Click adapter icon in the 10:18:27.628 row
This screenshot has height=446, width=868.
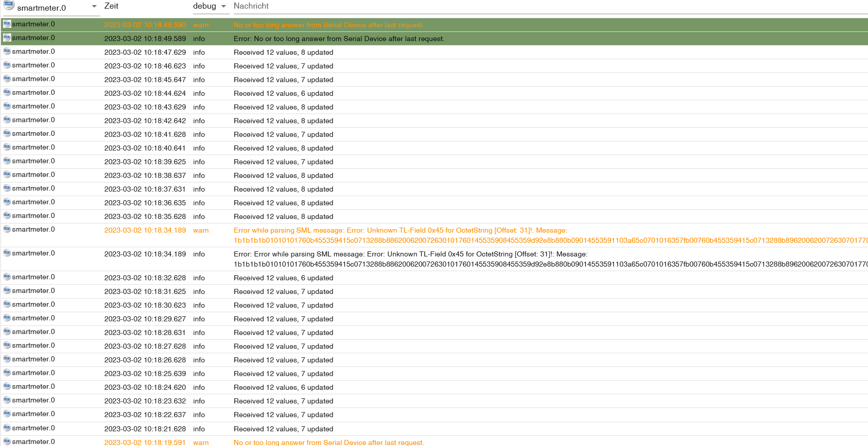click(x=7, y=345)
